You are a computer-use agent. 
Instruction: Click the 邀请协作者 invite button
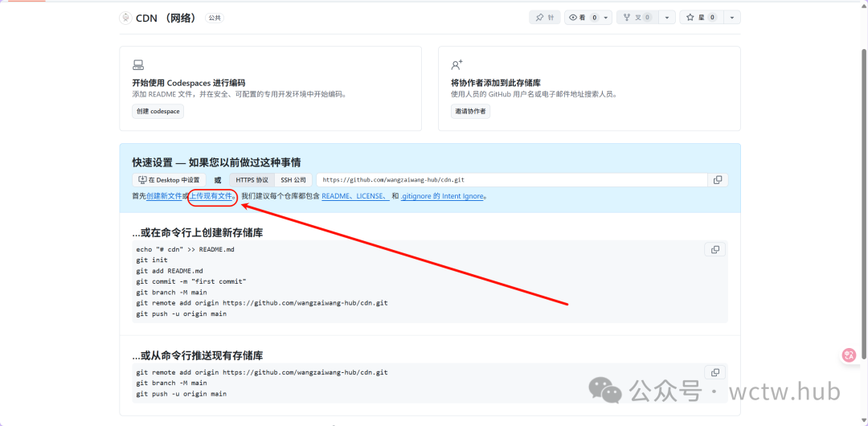(470, 112)
